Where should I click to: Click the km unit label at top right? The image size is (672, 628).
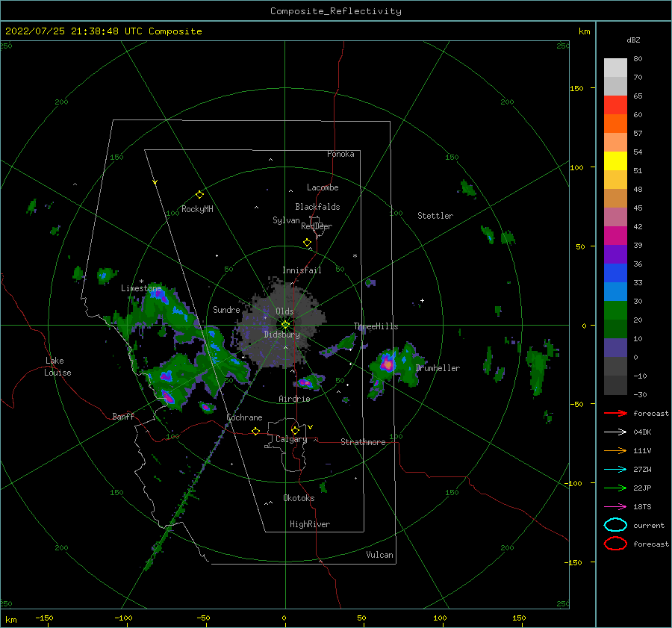(x=584, y=31)
